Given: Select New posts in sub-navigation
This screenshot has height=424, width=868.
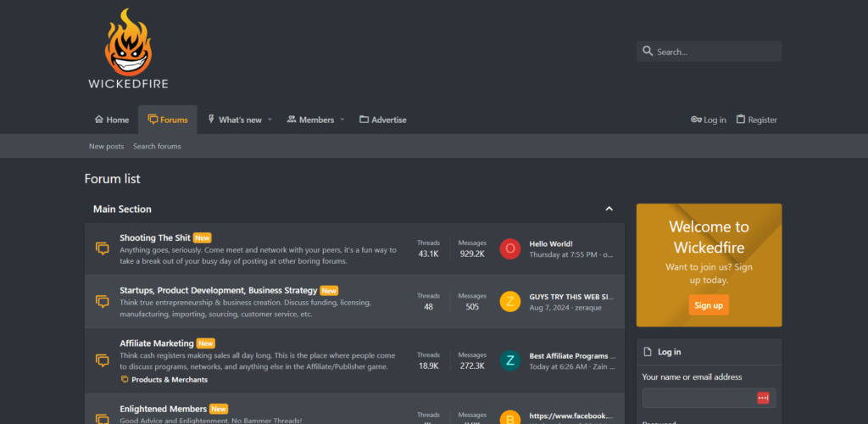Looking at the screenshot, I should pos(106,146).
